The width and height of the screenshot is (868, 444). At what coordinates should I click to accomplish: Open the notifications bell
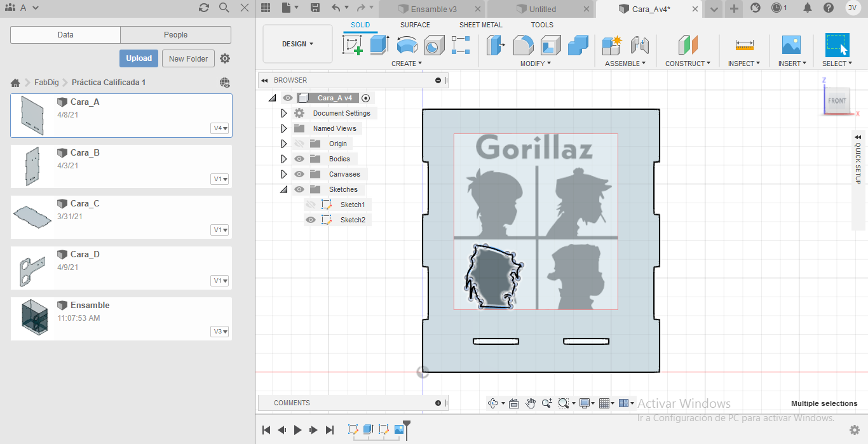coord(807,8)
